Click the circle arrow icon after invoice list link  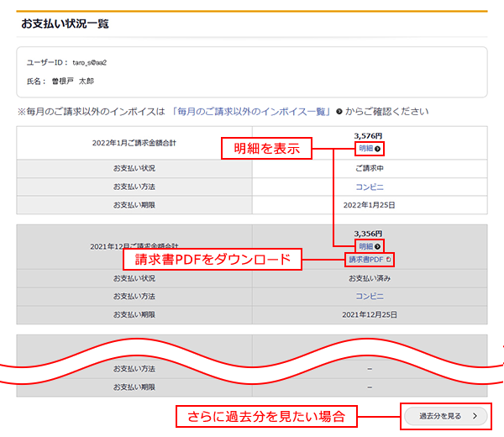[x=339, y=111]
